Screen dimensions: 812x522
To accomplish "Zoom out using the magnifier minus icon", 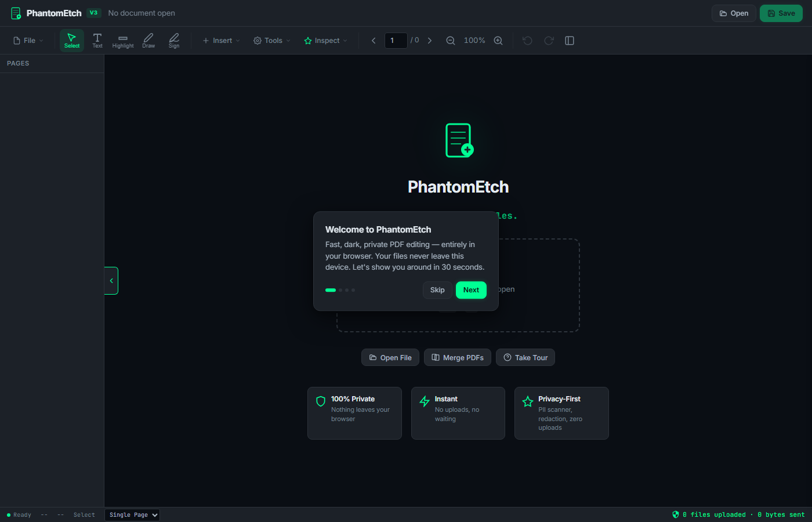I will point(451,40).
